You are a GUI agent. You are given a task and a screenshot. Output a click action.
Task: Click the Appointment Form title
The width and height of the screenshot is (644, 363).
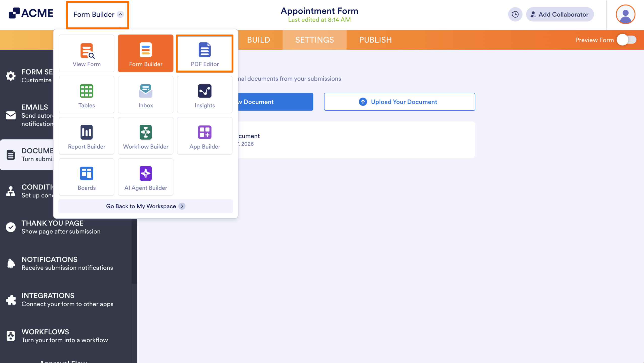pyautogui.click(x=319, y=11)
